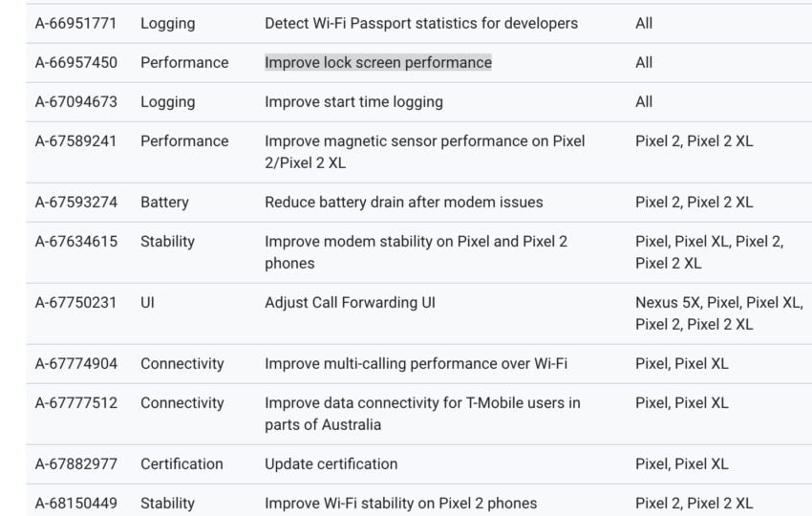Click Update certification description
This screenshot has height=516, width=812.
pyautogui.click(x=331, y=464)
